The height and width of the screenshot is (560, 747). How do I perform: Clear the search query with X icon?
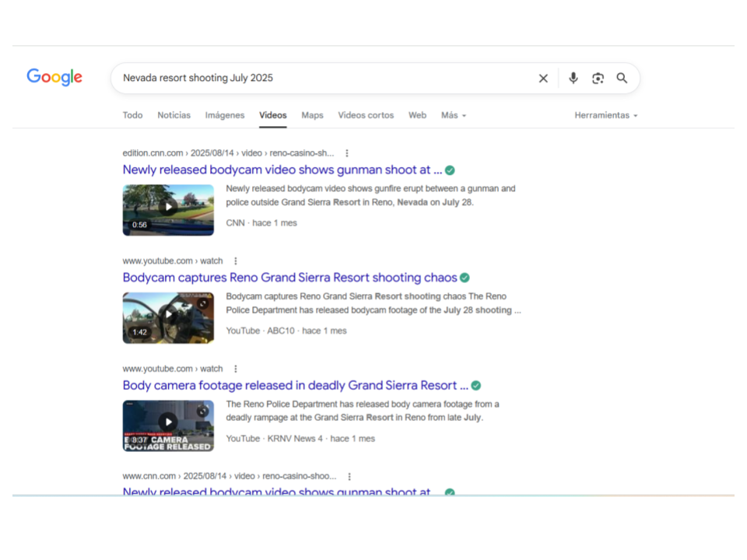click(x=543, y=79)
